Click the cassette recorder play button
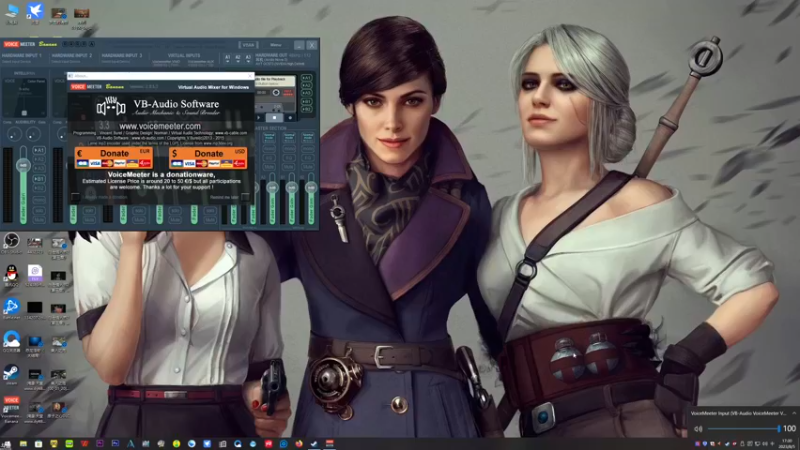The height and width of the screenshot is (450, 800). (x=259, y=118)
